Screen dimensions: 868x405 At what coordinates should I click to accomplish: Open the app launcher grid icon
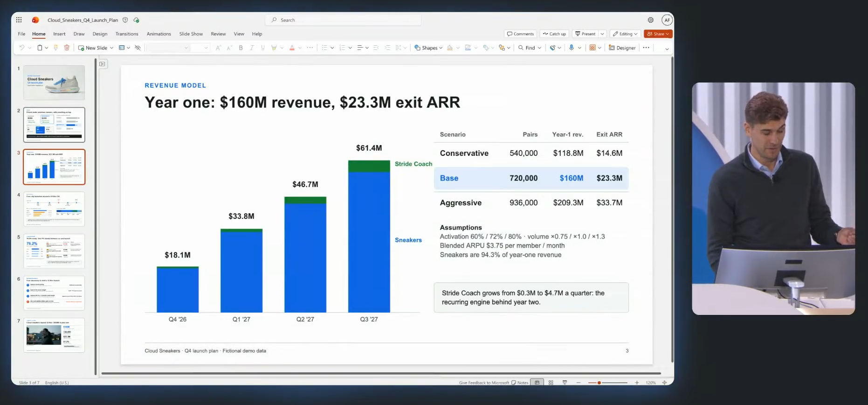[x=19, y=20]
